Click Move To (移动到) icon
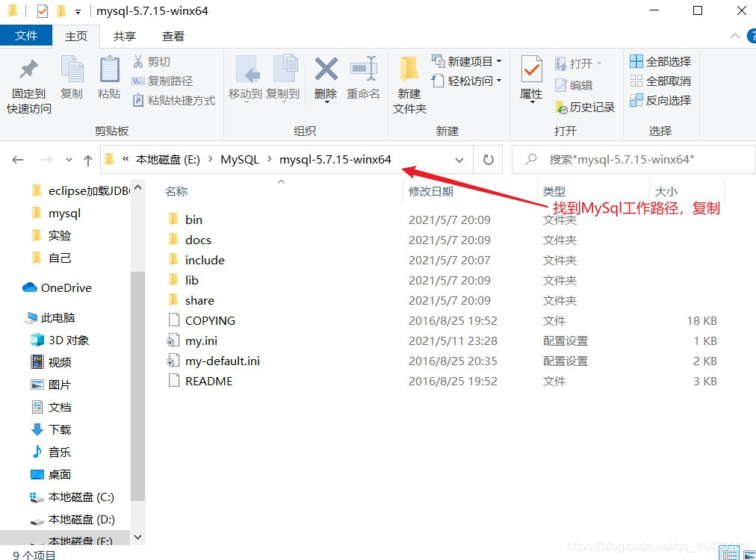The width and height of the screenshot is (756, 560). point(247,69)
